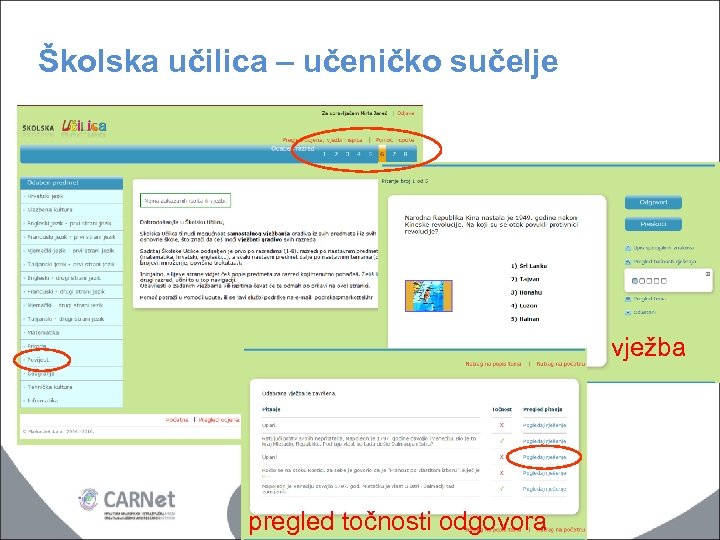Image resolution: width=720 pixels, height=540 pixels.
Task: Open Njemački - drugi strani jezik
Action: (72, 305)
